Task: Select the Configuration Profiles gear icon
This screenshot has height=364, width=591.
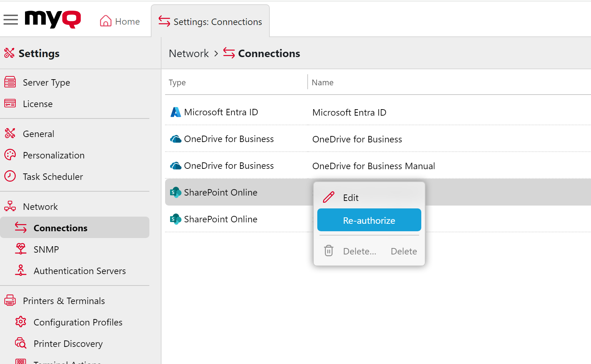Action: [x=21, y=322]
